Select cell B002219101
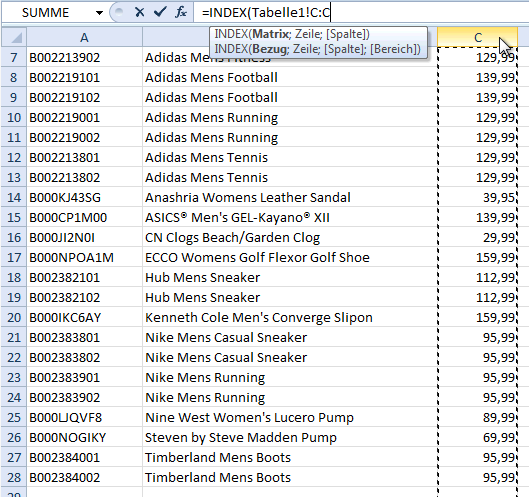529x497 pixels. (84, 77)
